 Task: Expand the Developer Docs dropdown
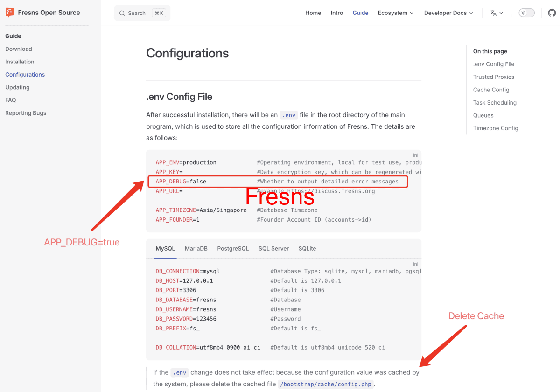coord(448,13)
